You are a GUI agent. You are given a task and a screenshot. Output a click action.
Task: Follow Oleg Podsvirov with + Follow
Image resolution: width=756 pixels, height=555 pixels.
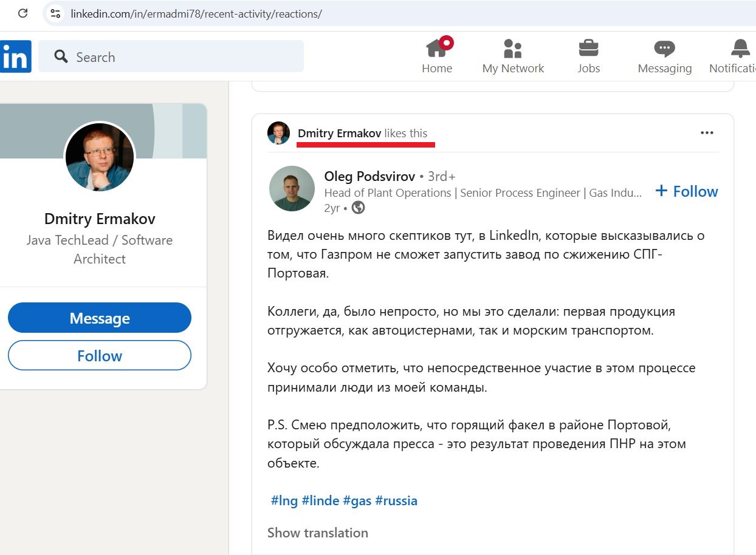[687, 191]
